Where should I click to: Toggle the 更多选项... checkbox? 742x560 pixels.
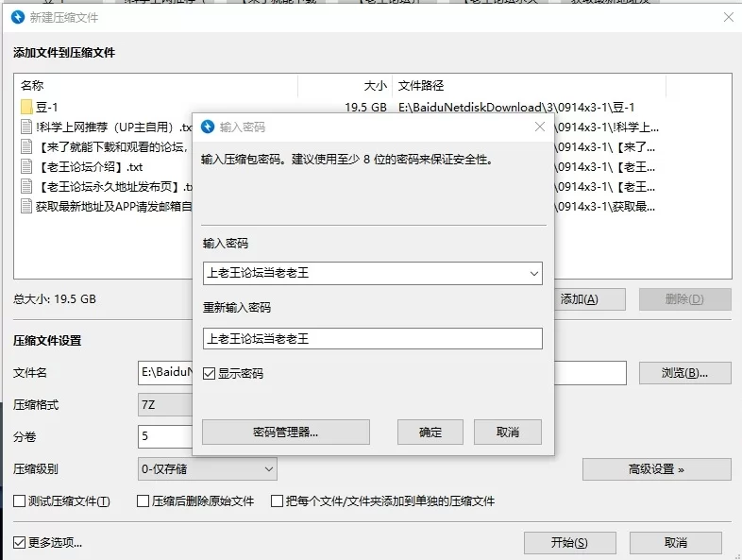point(20,542)
